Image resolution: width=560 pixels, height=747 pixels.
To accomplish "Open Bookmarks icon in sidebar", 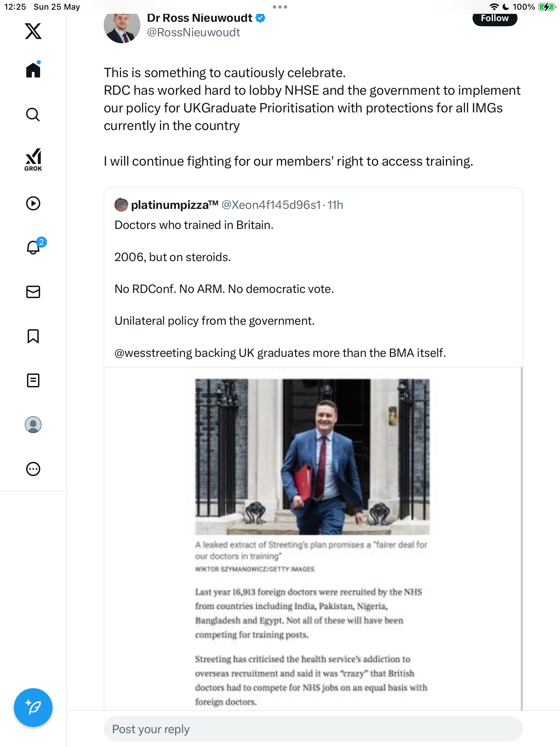I will pyautogui.click(x=33, y=336).
